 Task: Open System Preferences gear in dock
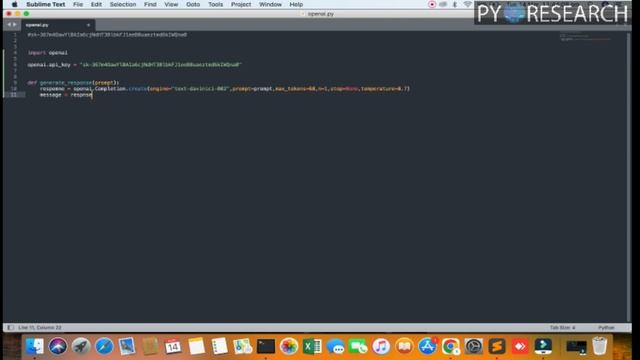click(473, 347)
